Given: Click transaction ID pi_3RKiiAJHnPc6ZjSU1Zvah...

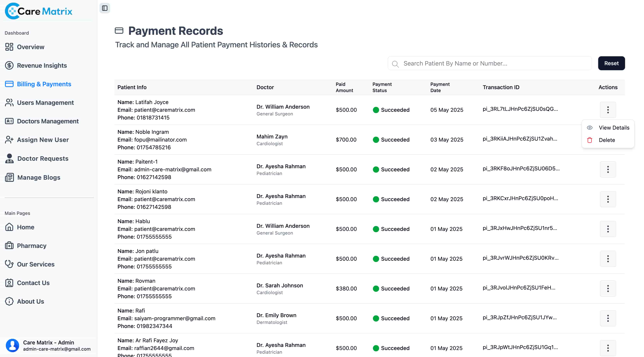Looking at the screenshot, I should [x=520, y=139].
